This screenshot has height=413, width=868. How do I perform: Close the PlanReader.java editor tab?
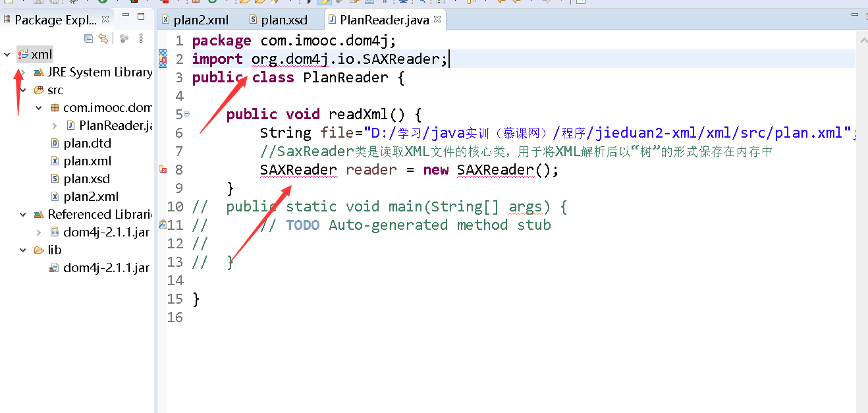[x=437, y=20]
